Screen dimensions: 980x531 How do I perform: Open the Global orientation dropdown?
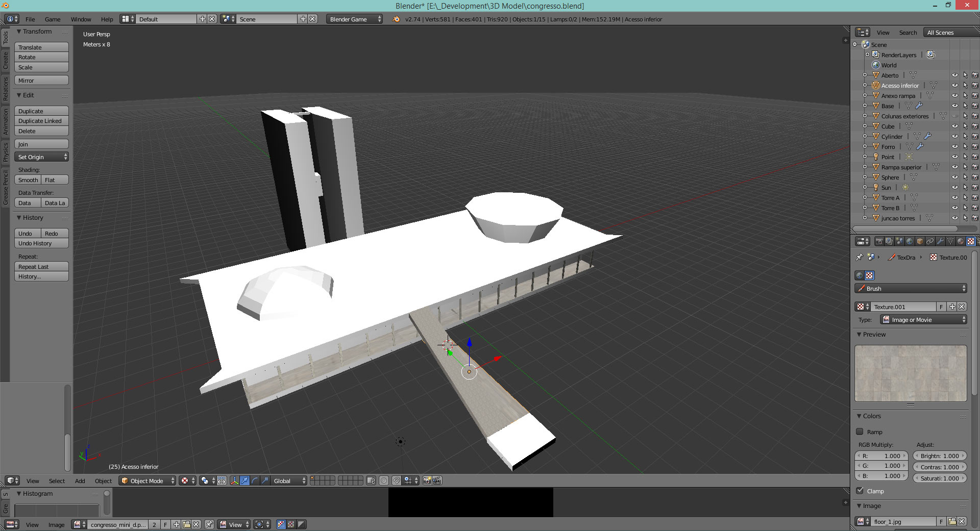(289, 481)
